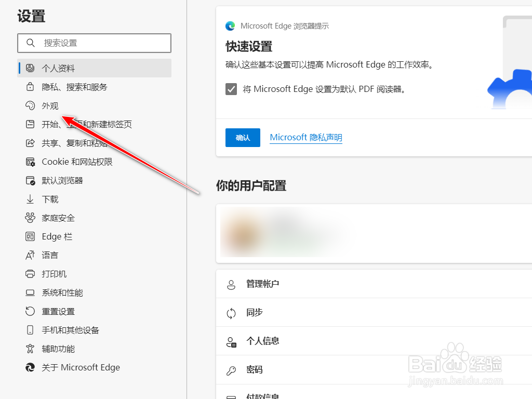Screen dimensions: 532x399
Task: Uncheck the default PDF reader checkbox
Action: [x=231, y=89]
